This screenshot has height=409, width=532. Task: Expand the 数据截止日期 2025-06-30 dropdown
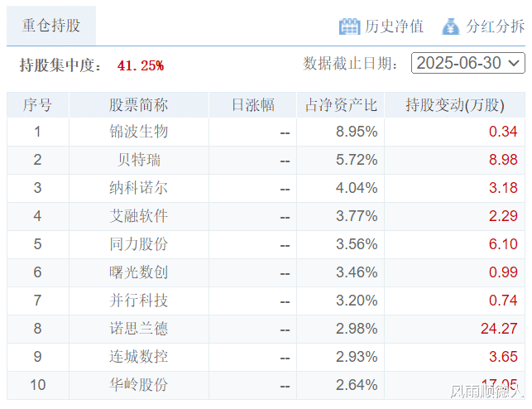click(467, 63)
